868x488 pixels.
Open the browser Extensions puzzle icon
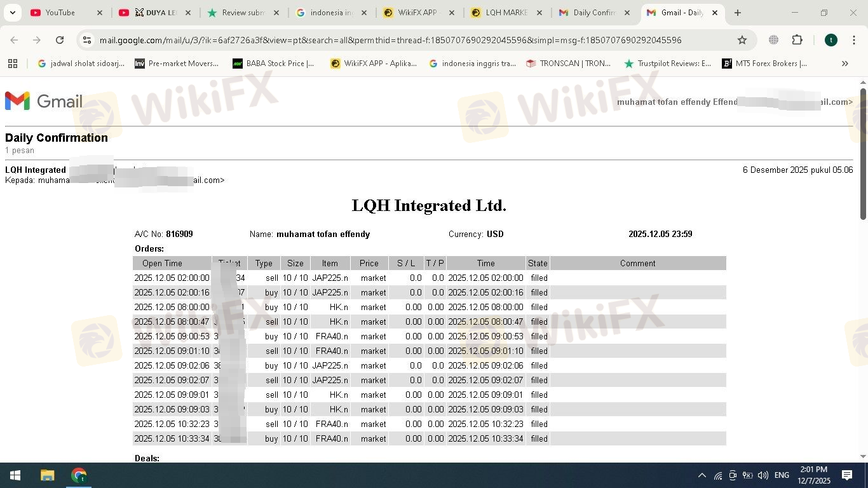797,40
